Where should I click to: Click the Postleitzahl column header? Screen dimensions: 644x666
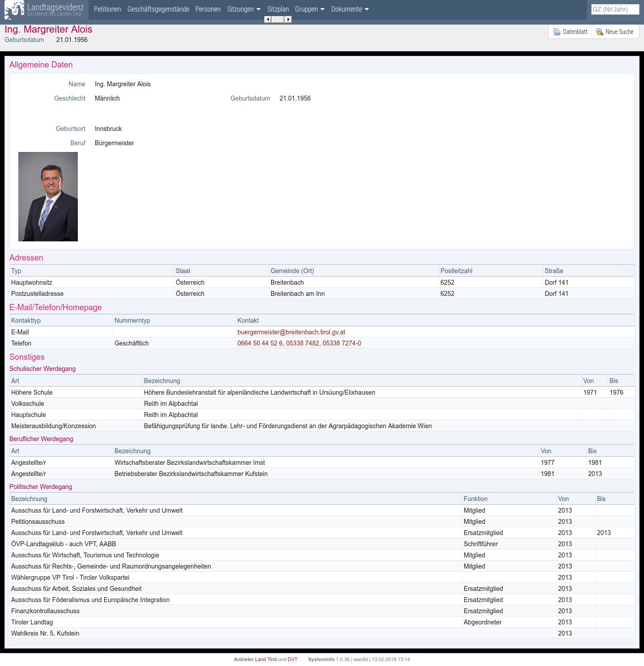pos(491,271)
